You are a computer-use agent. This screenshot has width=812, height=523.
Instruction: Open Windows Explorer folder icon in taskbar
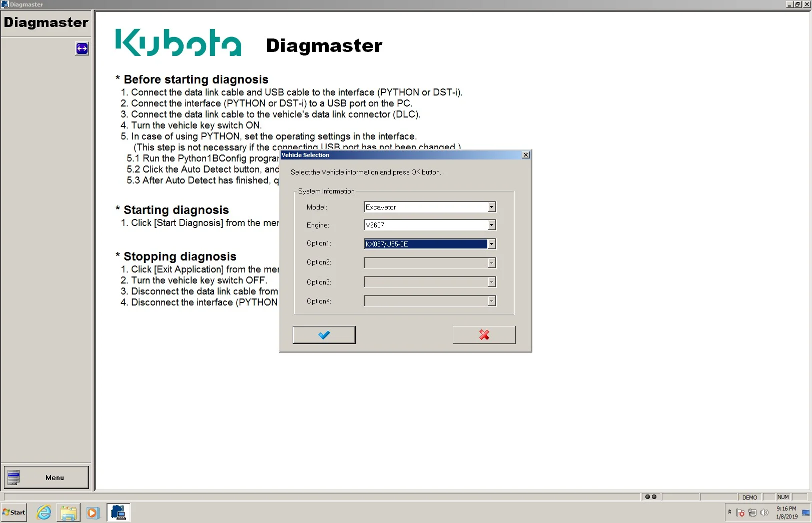[x=69, y=512]
